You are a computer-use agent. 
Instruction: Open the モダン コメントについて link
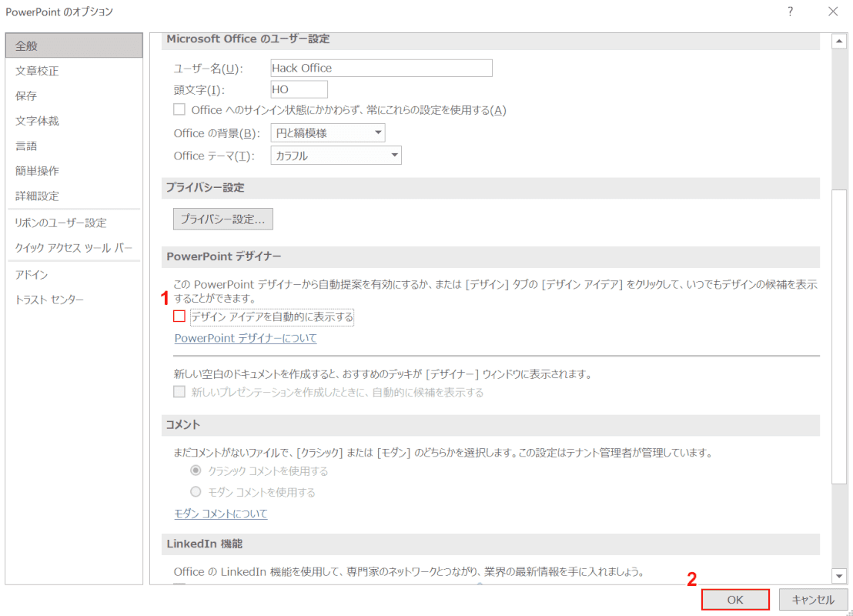pos(221,514)
